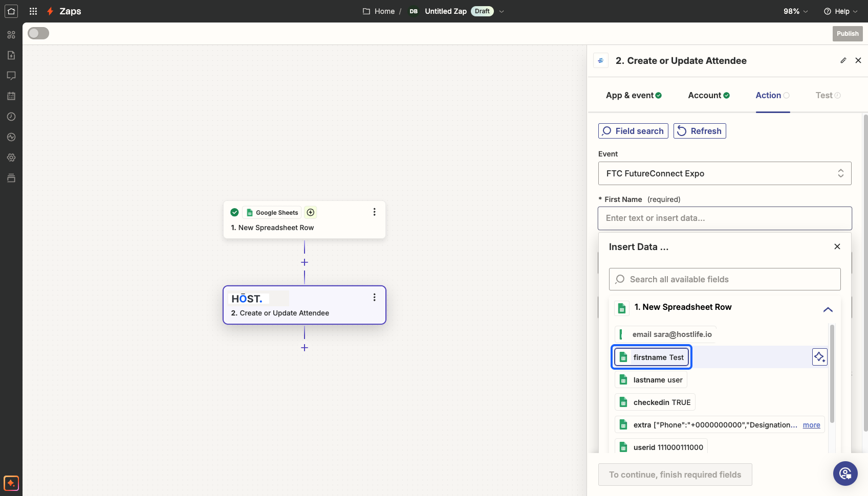
Task: Select the email sara@hostlife.io field
Action: click(665, 334)
